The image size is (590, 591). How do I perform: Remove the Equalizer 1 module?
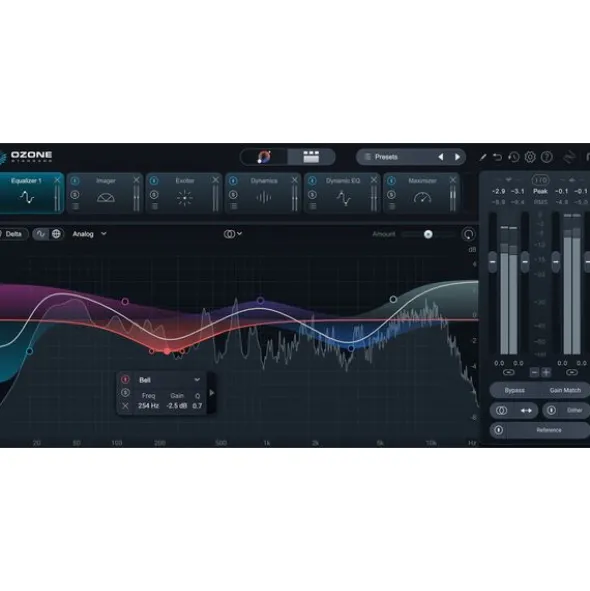tap(57, 180)
